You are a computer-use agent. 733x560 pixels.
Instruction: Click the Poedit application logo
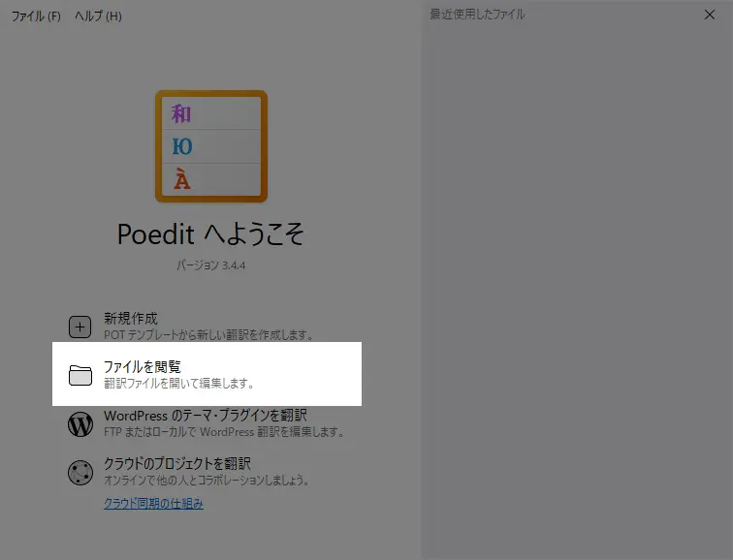click(211, 146)
